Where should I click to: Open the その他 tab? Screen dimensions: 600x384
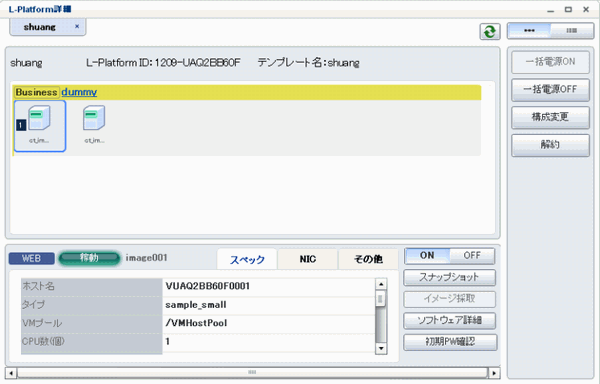[368, 259]
